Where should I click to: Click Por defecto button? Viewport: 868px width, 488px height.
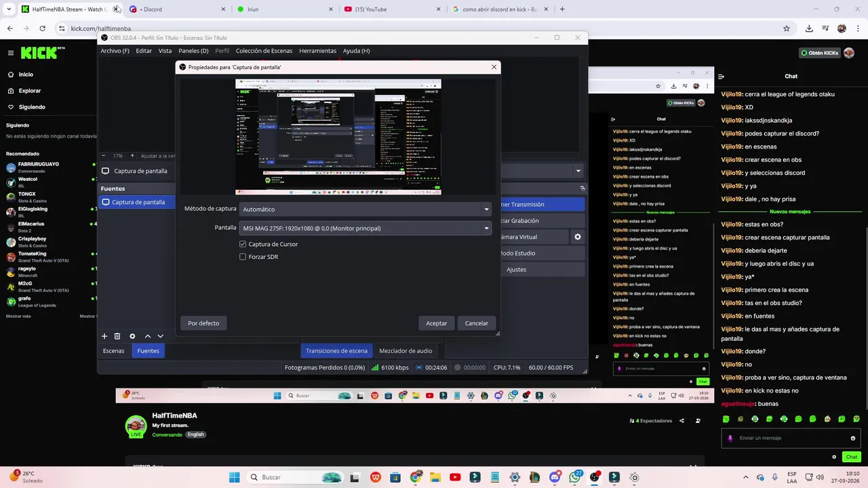[203, 323]
